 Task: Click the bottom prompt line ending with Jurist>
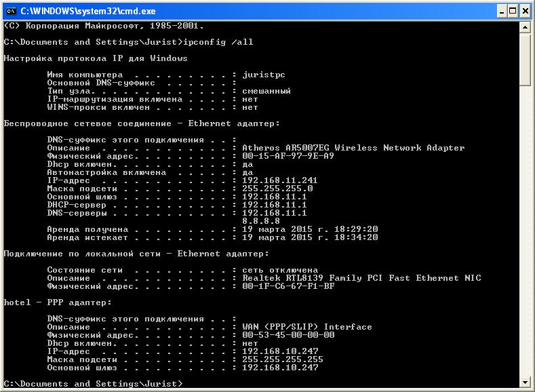pyautogui.click(x=93, y=384)
